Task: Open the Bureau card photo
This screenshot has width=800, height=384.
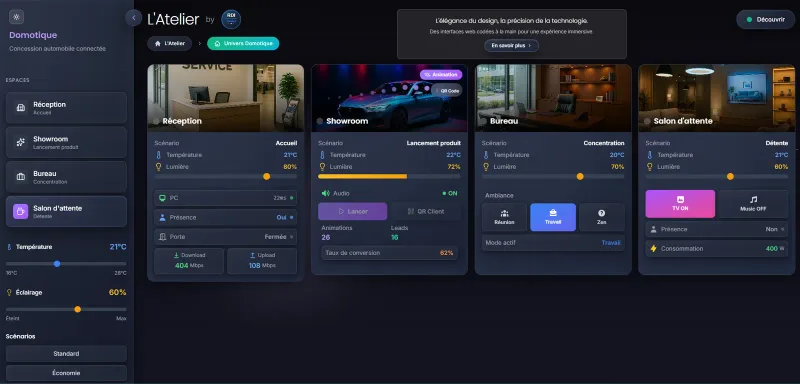Action: 553,98
